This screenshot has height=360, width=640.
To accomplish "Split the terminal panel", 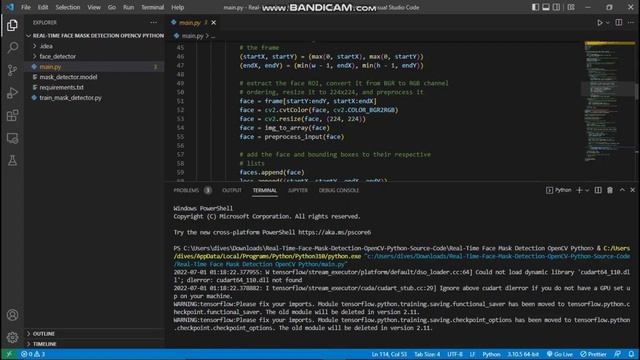I will (598, 190).
